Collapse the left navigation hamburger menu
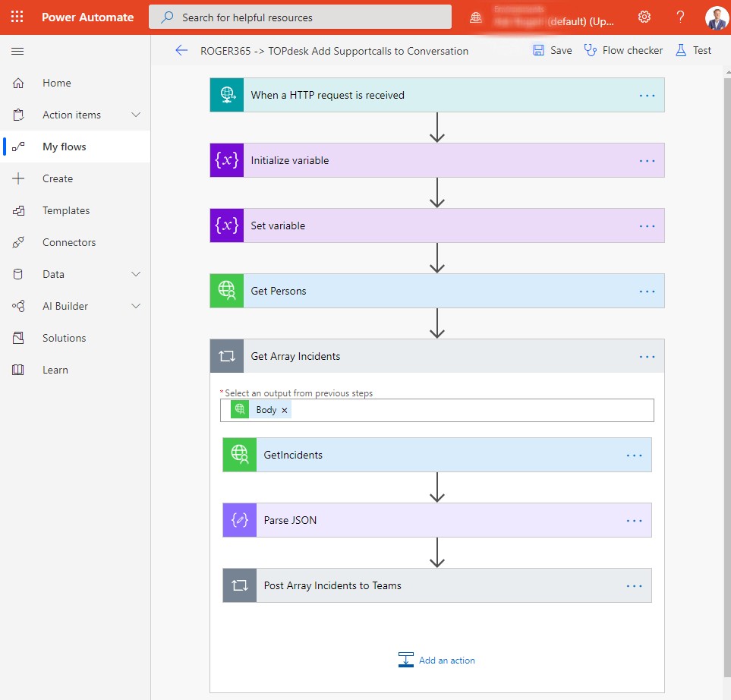This screenshot has width=731, height=700. (17, 51)
